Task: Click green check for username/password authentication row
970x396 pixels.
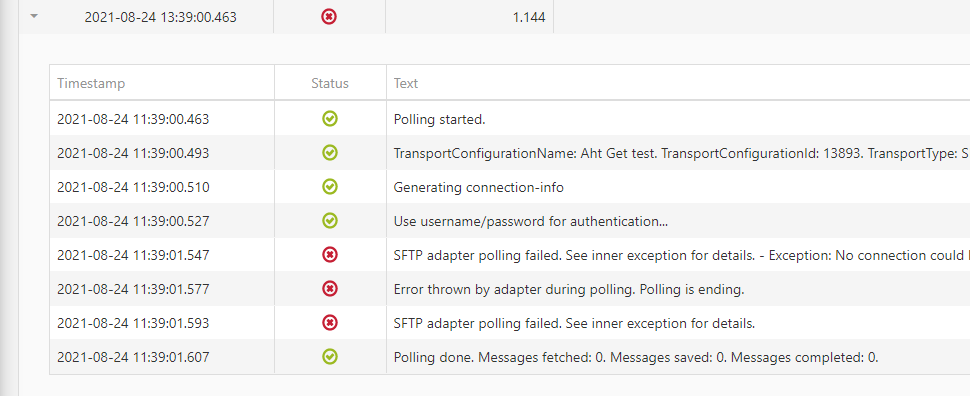Action: click(x=330, y=220)
